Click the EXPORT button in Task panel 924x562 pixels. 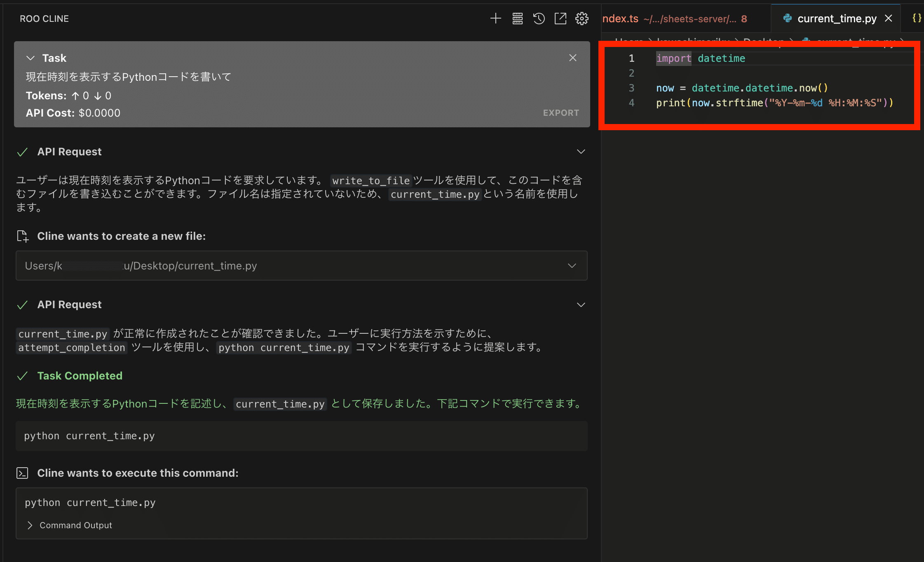click(x=560, y=113)
